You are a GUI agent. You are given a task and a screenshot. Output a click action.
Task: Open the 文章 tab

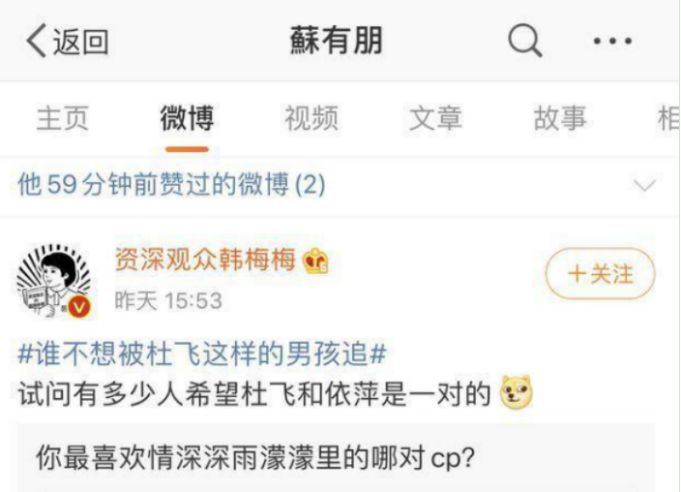click(x=435, y=118)
